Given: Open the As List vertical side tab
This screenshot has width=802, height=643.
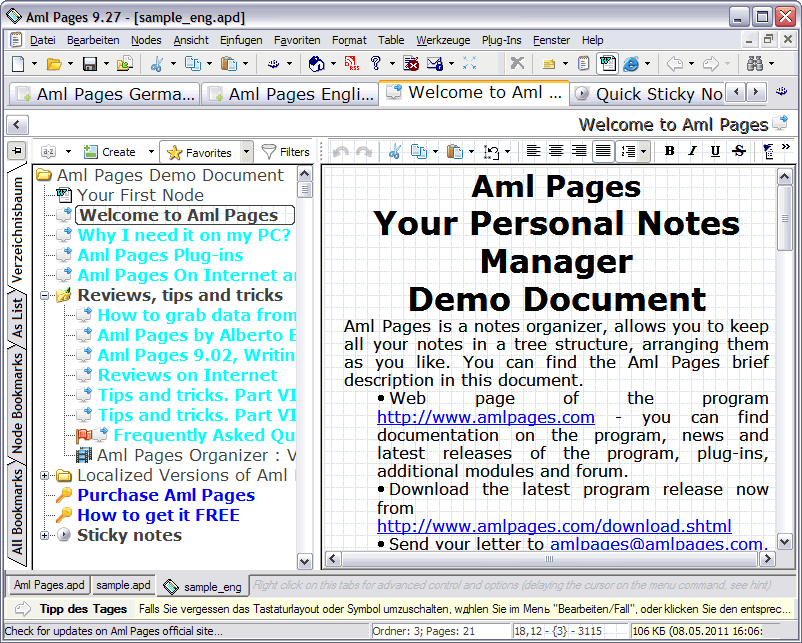Looking at the screenshot, I should tap(17, 318).
